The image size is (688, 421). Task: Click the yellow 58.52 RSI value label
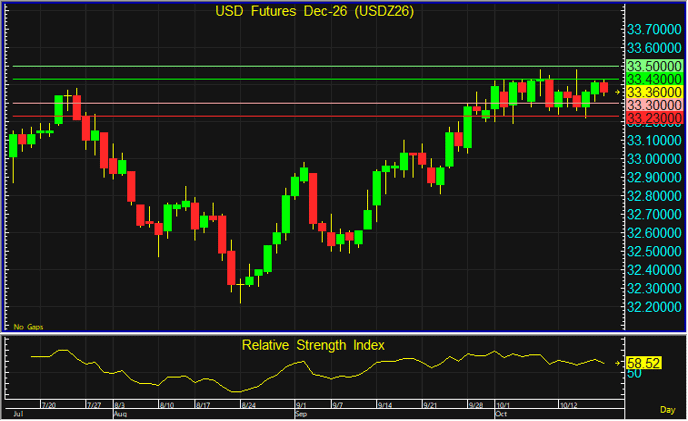point(644,363)
